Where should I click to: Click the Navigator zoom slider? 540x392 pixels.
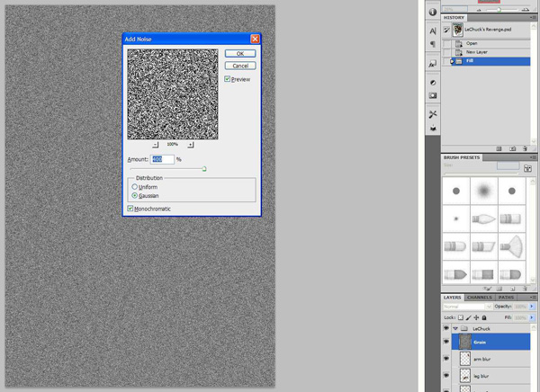pos(499,10)
